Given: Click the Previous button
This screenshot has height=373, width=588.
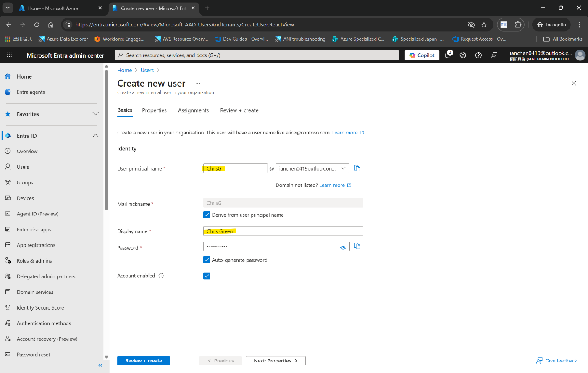Looking at the screenshot, I should coord(220,361).
